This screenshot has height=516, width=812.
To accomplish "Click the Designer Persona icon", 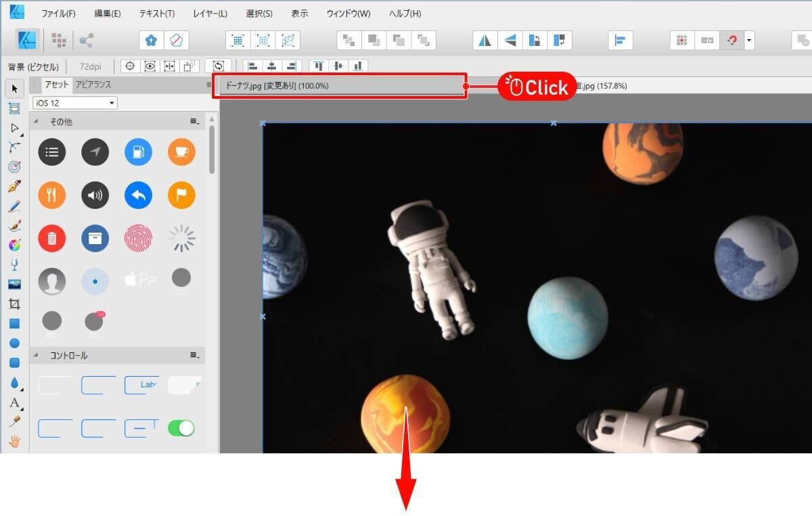I will click(x=27, y=41).
